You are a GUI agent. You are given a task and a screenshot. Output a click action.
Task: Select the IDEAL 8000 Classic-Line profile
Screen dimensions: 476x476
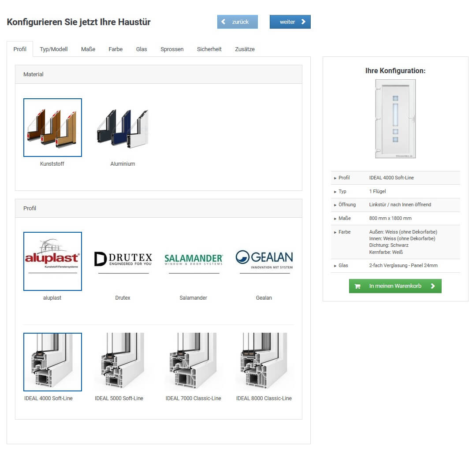[x=264, y=362]
